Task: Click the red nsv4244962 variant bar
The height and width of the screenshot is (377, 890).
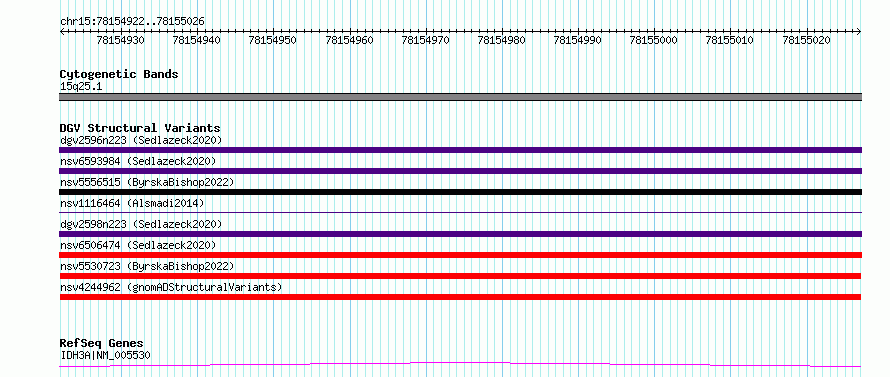Action: [x=460, y=297]
